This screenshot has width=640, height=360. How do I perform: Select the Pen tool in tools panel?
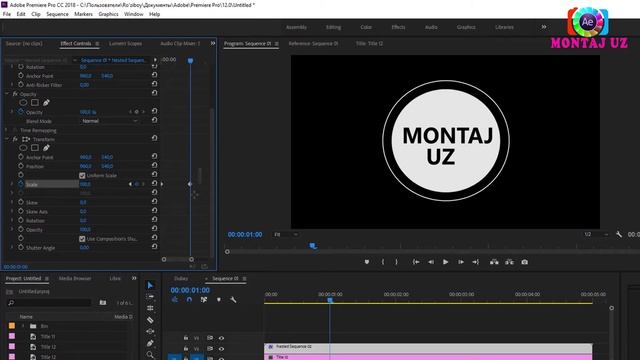coord(150,343)
